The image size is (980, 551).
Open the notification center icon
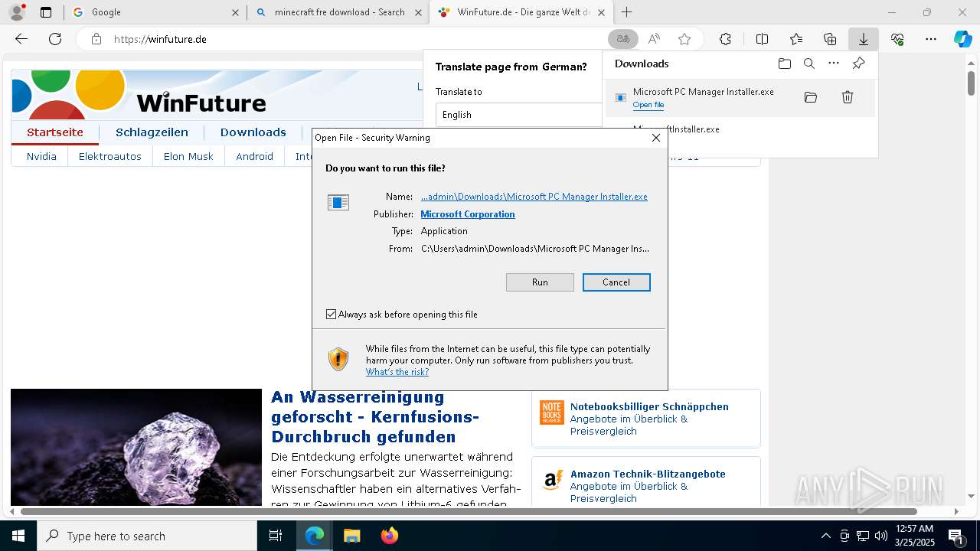(x=956, y=536)
